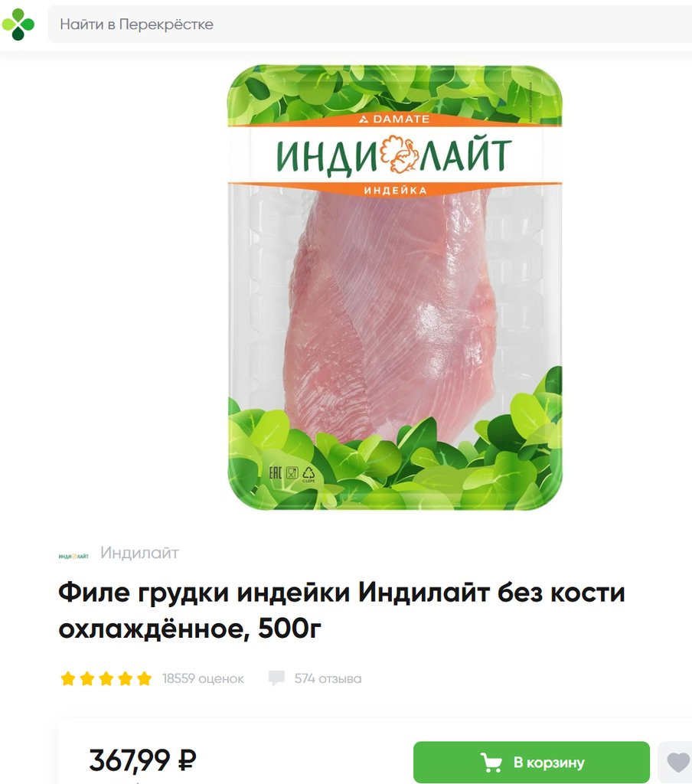Viewport: 692px width, 784px height.
Task: Select the third rating star
Action: [x=106, y=678]
